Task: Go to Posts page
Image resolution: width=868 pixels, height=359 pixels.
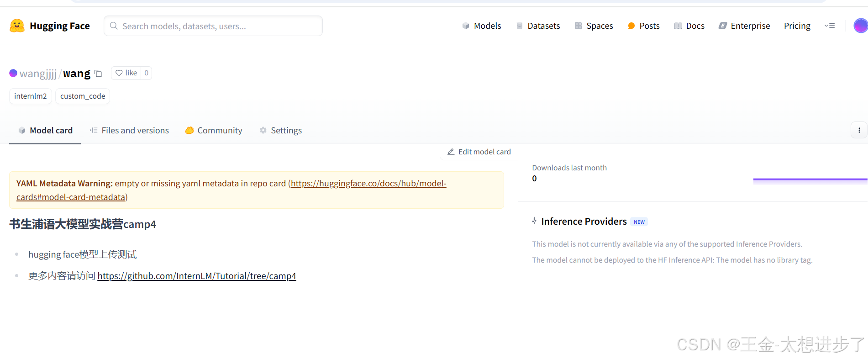Action: (x=644, y=26)
